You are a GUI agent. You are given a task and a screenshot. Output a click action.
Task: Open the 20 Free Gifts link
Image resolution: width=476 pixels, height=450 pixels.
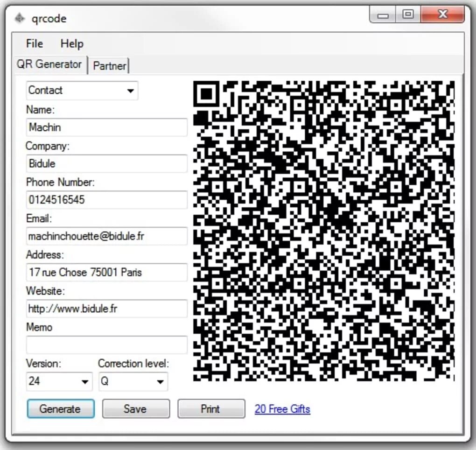282,409
